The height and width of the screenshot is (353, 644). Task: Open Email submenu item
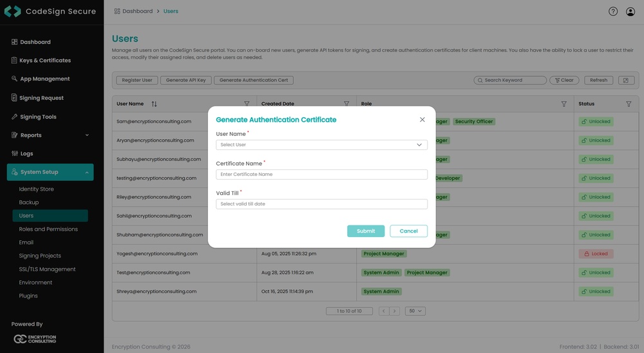coord(26,242)
